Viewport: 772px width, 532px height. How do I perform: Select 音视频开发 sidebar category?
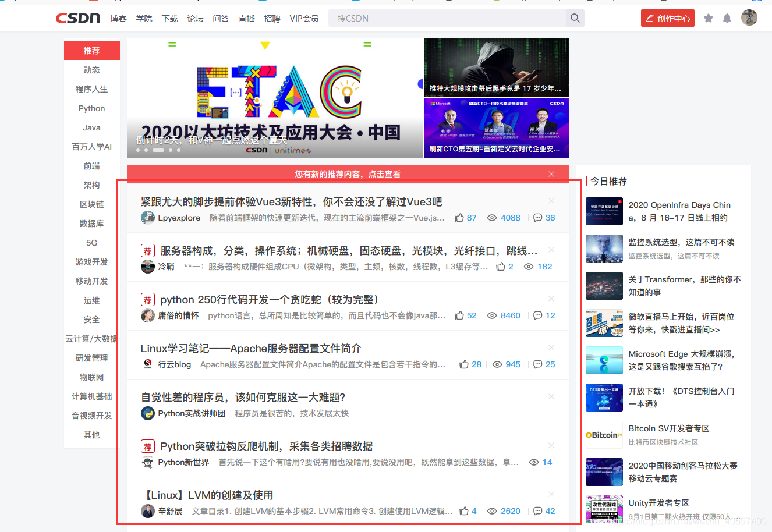pos(92,416)
